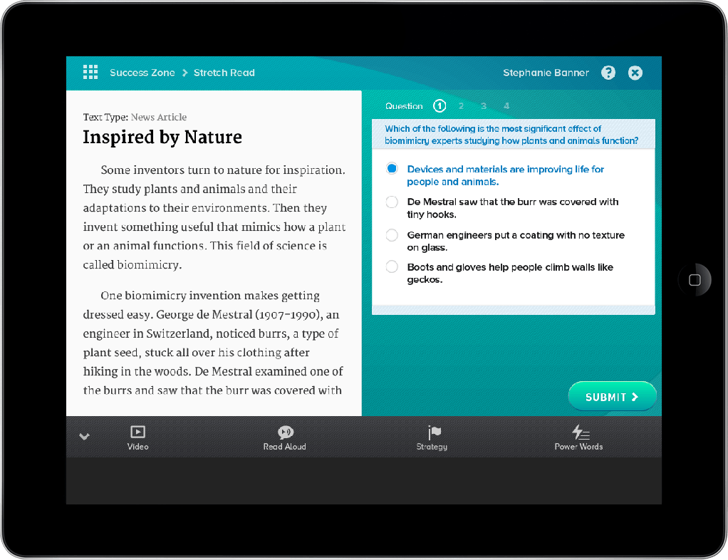The height and width of the screenshot is (560, 728).
Task: Open the Strategy flag tool
Action: coord(432,437)
